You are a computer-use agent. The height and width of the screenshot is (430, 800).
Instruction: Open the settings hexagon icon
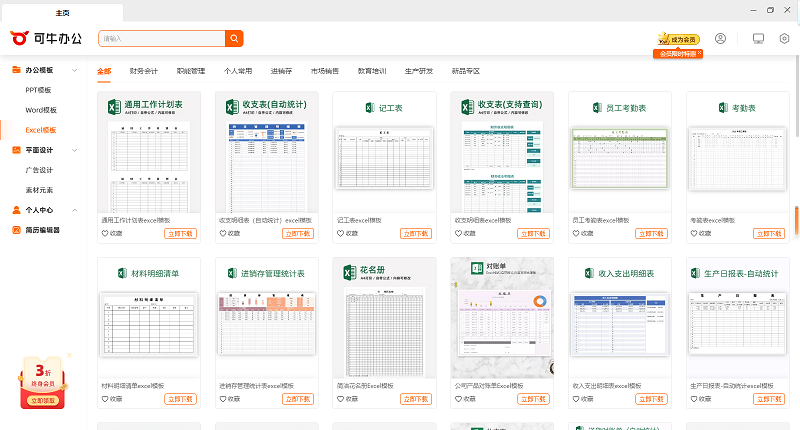(x=784, y=39)
